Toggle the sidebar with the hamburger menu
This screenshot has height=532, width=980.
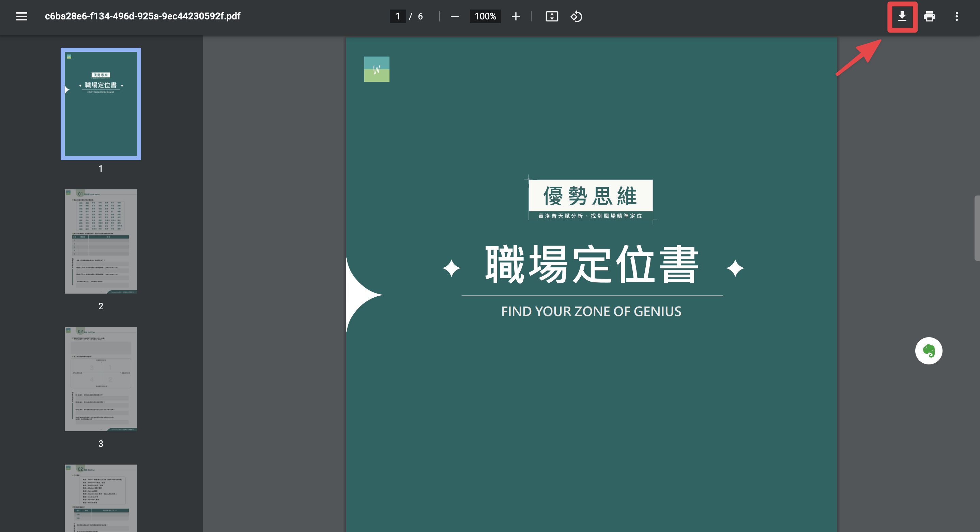(x=22, y=16)
